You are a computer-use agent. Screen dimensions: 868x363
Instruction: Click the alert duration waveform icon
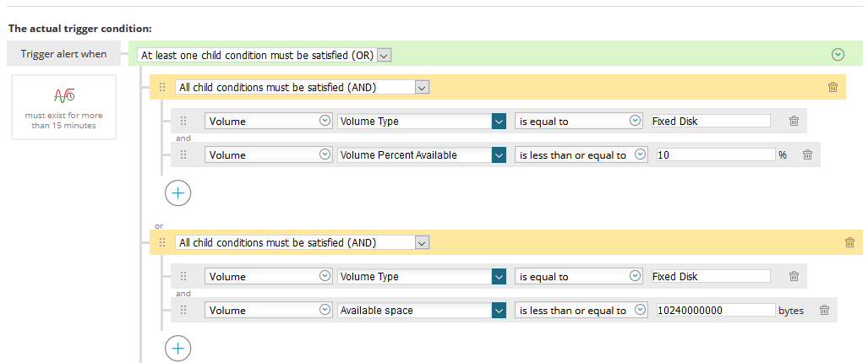[63, 95]
